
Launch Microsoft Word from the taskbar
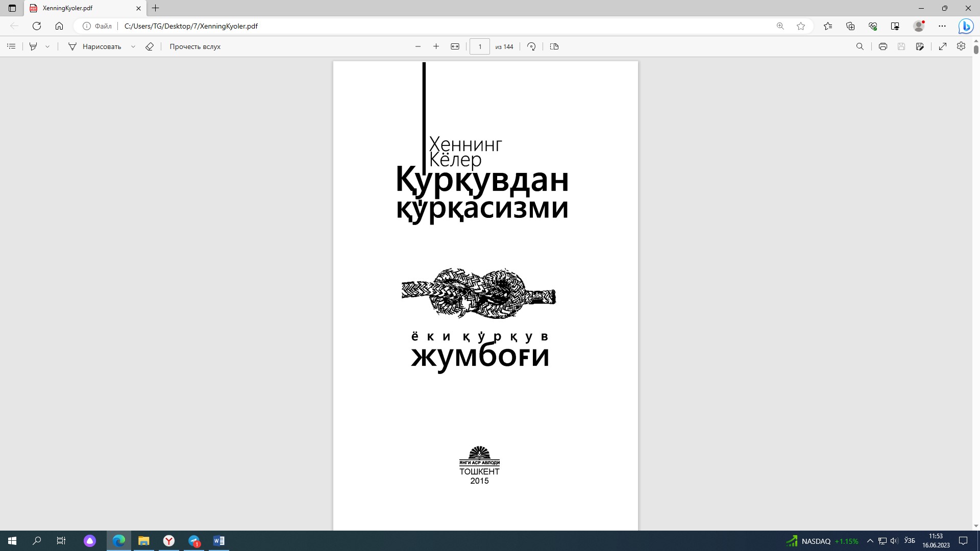tap(219, 541)
